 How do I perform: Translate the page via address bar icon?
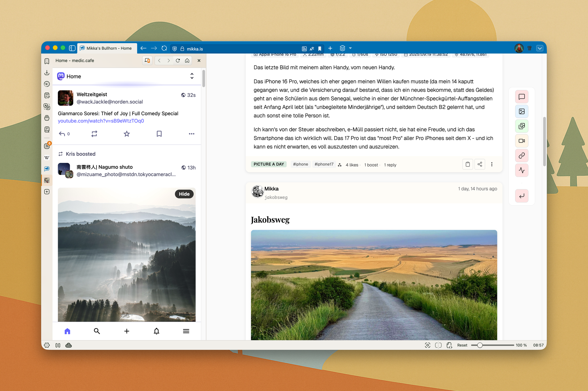pos(312,49)
